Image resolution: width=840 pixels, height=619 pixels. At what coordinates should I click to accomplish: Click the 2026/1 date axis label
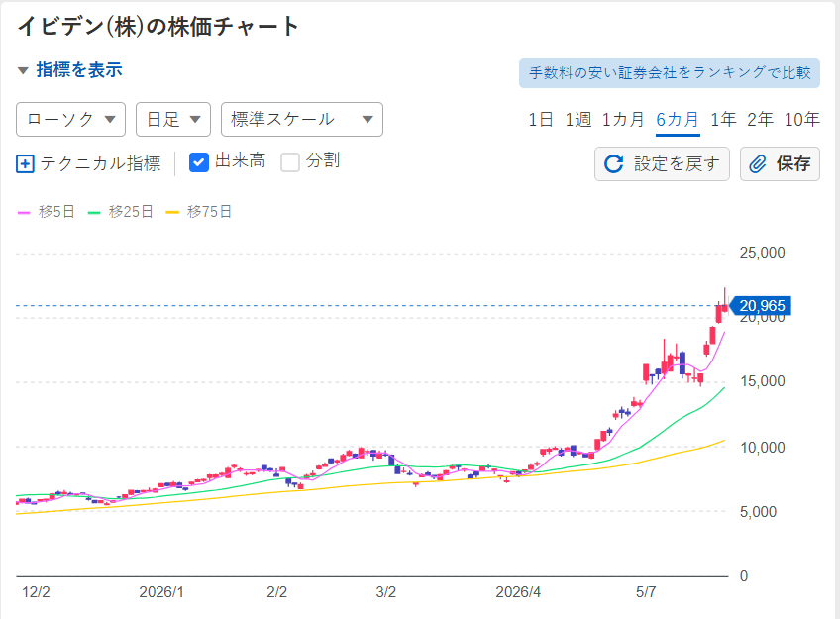161,592
